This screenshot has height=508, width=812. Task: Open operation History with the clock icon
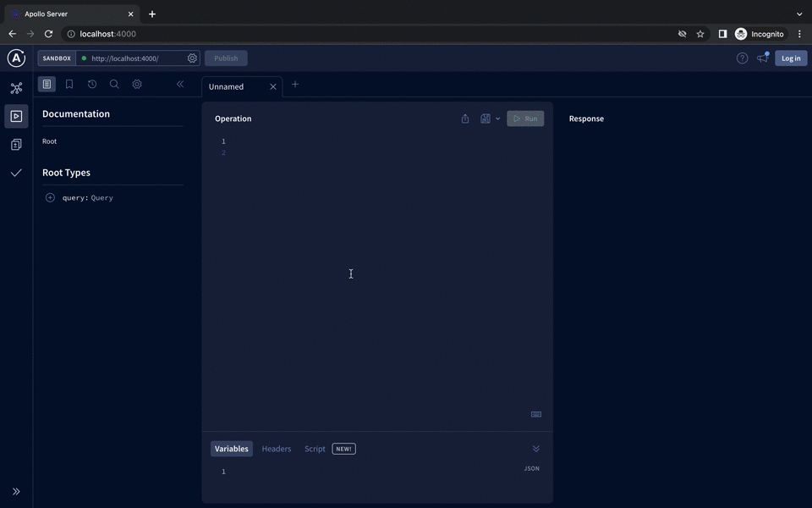91,84
